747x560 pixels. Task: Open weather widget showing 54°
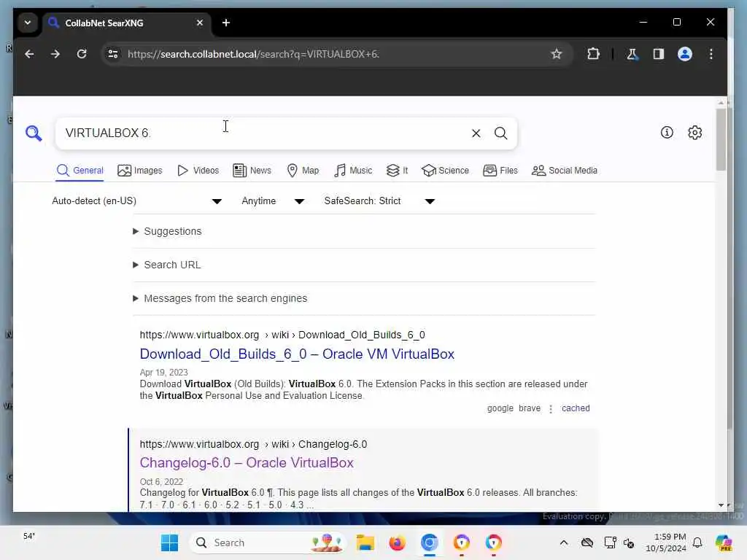tap(29, 536)
